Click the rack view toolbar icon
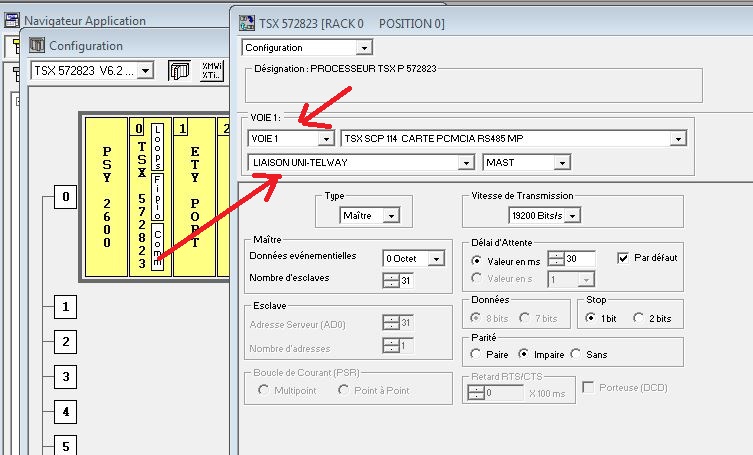This screenshot has width=753, height=455. click(180, 71)
